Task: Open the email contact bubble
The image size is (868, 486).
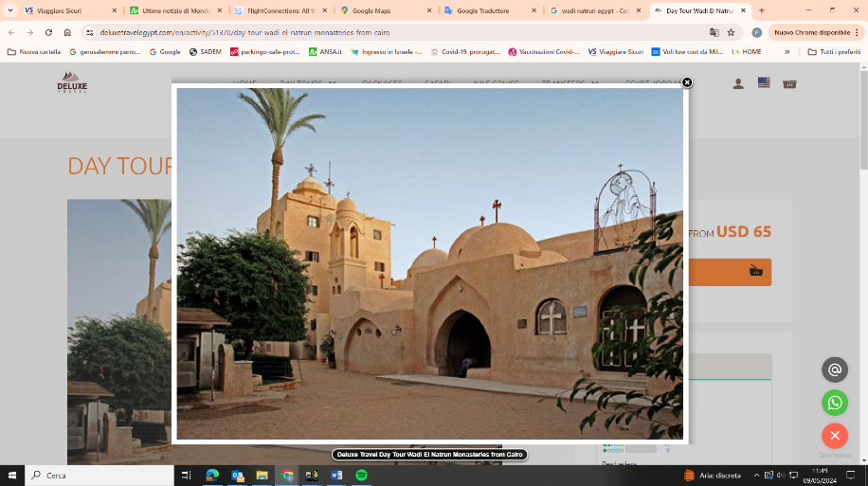Action: pyautogui.click(x=834, y=369)
